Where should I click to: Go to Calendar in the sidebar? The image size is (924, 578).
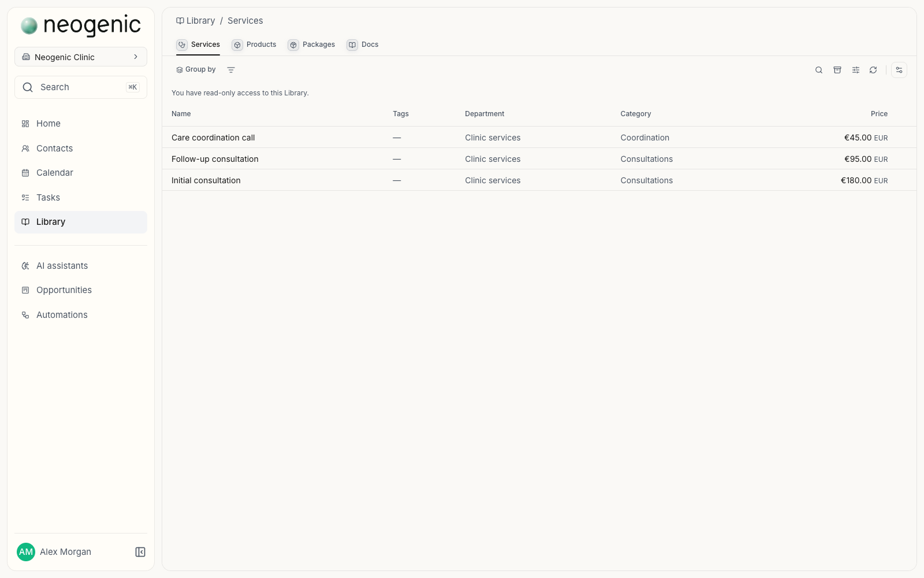pos(81,173)
